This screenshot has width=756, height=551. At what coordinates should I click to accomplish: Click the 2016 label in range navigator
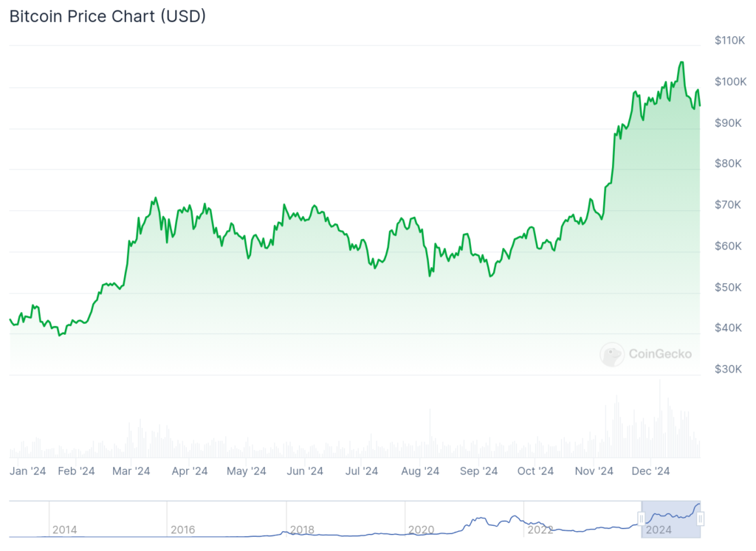pyautogui.click(x=183, y=530)
